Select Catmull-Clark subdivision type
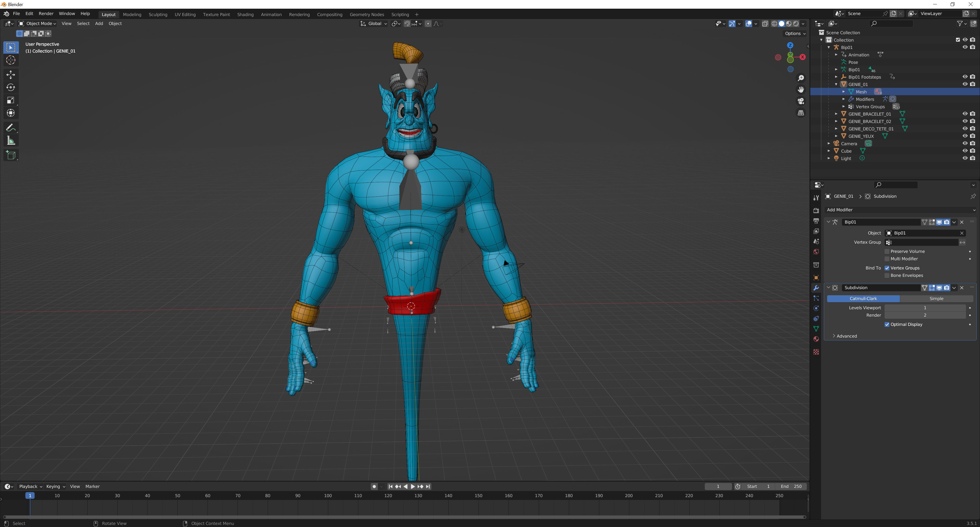Screen dimensions: 980x527 click(863, 299)
